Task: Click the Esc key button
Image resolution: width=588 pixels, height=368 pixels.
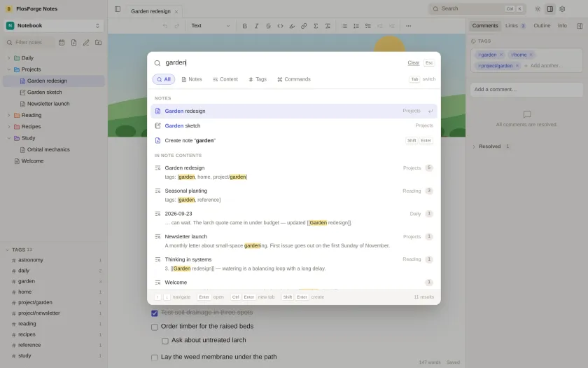Action: pos(429,62)
